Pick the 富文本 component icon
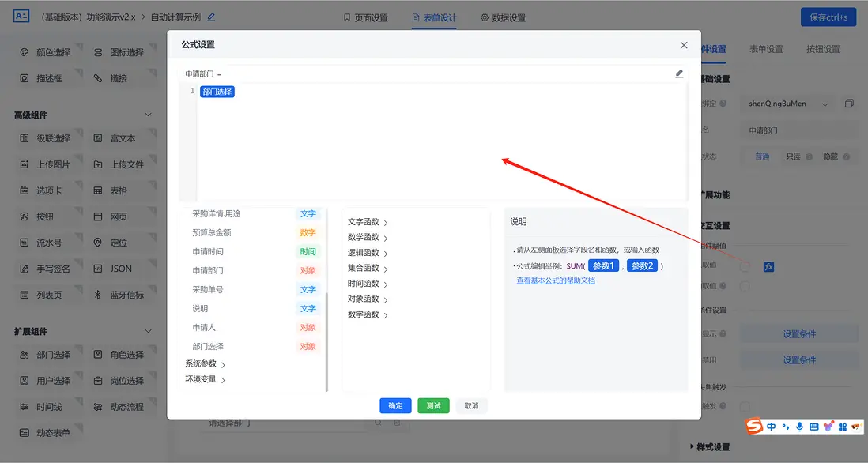This screenshot has height=463, width=868. pos(98,137)
